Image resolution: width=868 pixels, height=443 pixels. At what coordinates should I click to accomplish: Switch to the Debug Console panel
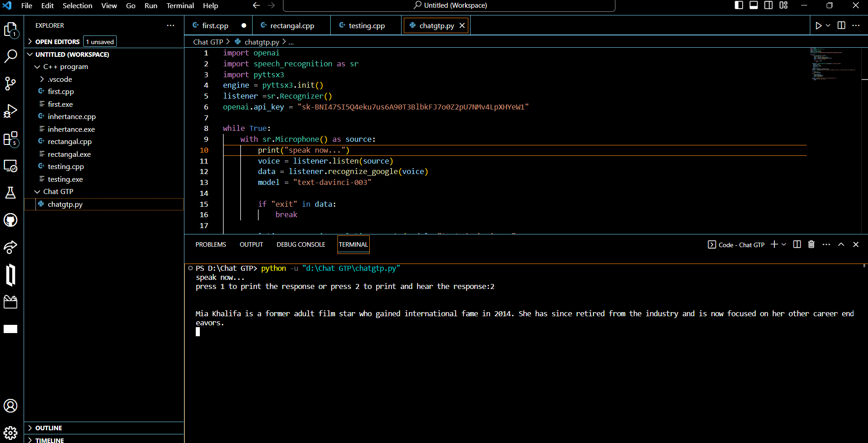tap(301, 244)
